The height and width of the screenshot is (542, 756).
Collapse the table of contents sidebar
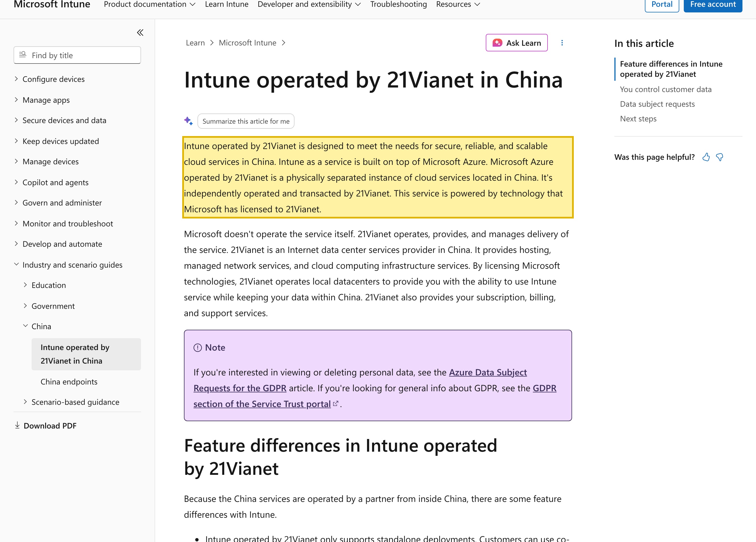[140, 32]
